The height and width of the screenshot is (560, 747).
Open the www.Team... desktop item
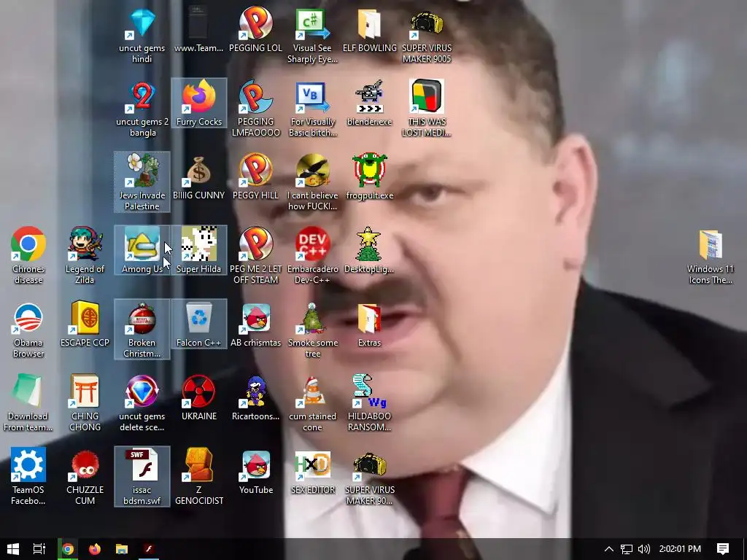point(198,30)
